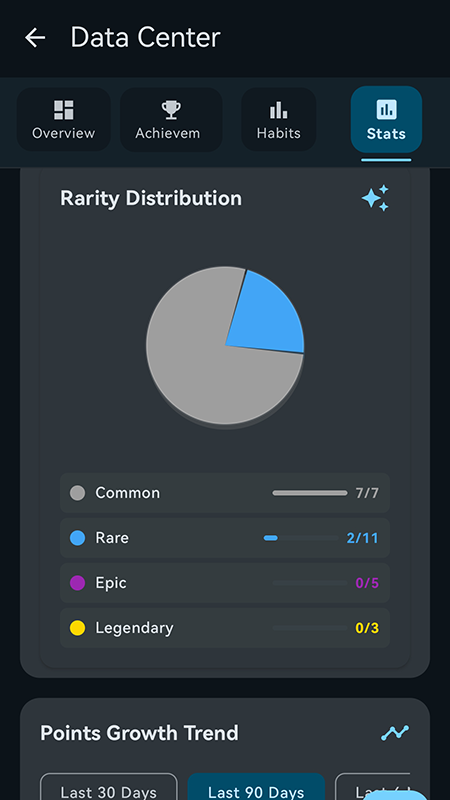Select the Legendary rarity row
The image size is (450, 800).
[x=225, y=628]
